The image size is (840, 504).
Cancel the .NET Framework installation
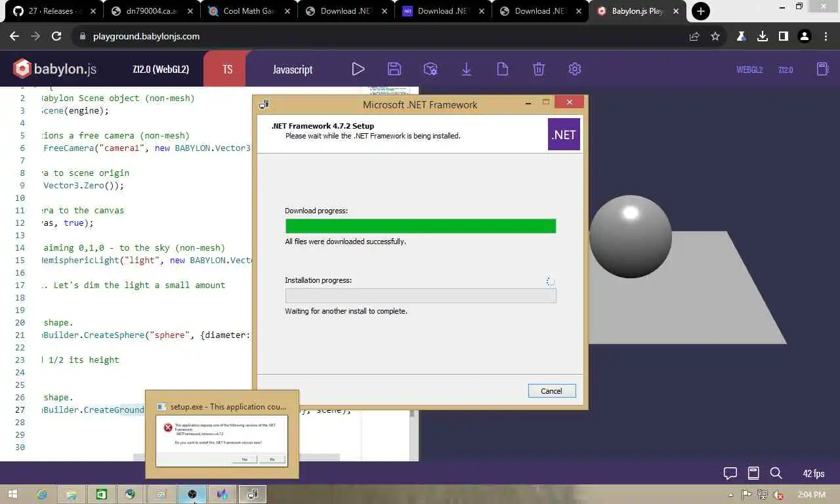(x=551, y=390)
